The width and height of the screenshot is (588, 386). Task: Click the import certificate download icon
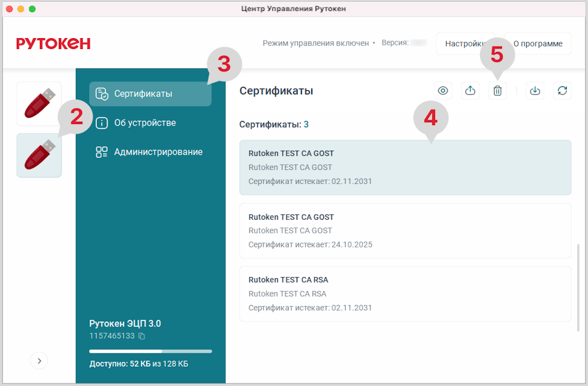pyautogui.click(x=535, y=91)
